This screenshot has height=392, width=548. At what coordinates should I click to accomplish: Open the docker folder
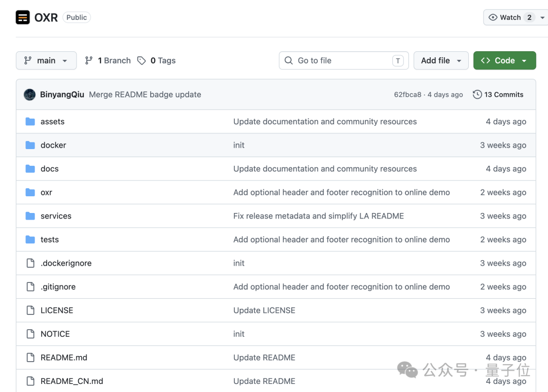click(x=53, y=145)
